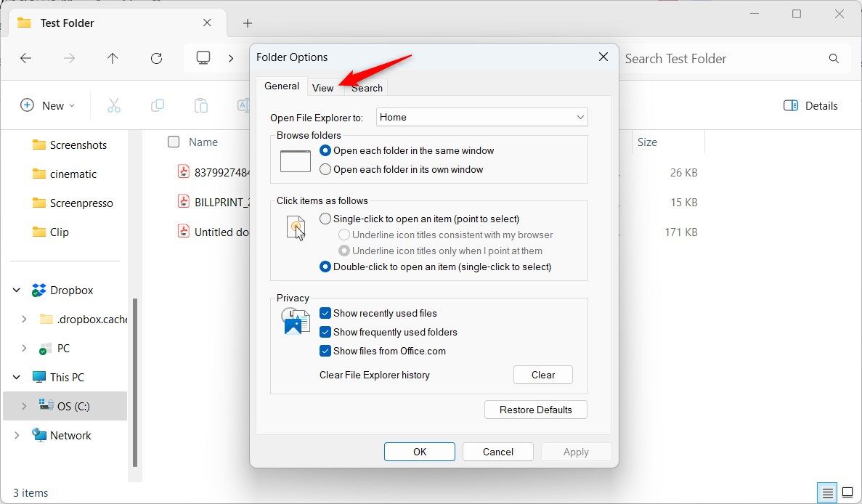Refresh the Test Folder view

[x=157, y=58]
